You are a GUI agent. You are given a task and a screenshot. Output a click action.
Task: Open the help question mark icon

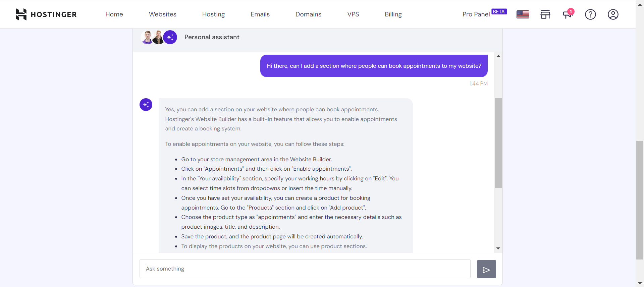click(590, 14)
